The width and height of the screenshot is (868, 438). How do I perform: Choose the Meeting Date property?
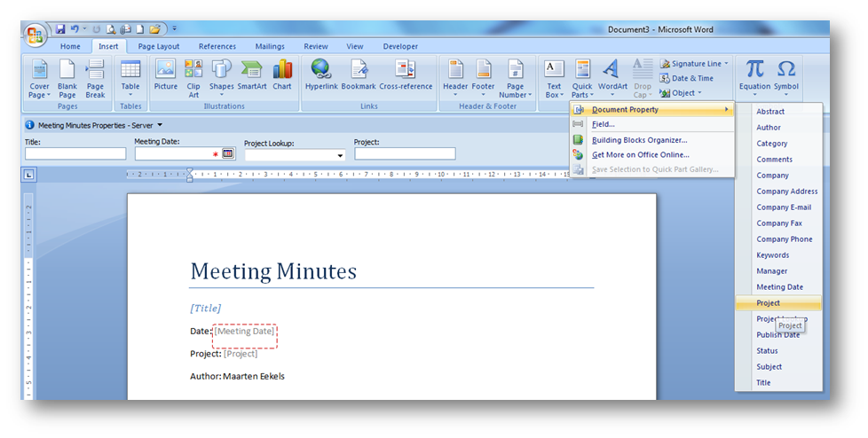click(778, 287)
